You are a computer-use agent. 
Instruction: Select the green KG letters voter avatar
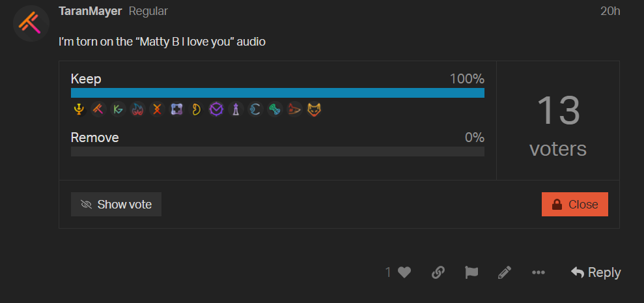(x=118, y=109)
